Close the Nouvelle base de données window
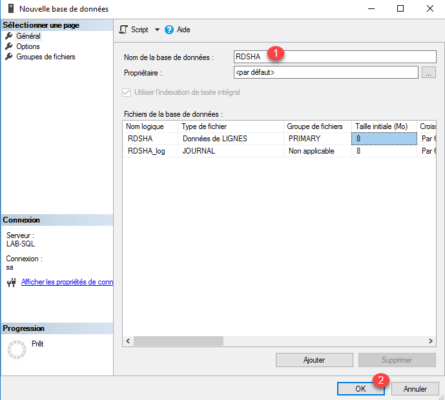The height and width of the screenshot is (400, 445). (x=430, y=9)
